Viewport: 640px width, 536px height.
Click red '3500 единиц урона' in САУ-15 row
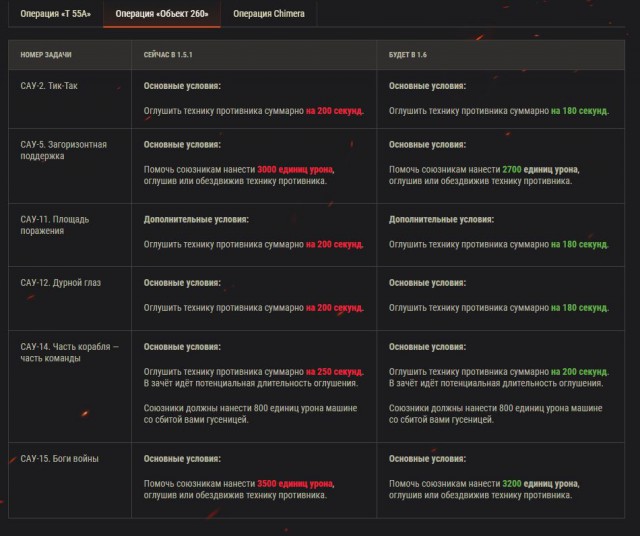(296, 484)
